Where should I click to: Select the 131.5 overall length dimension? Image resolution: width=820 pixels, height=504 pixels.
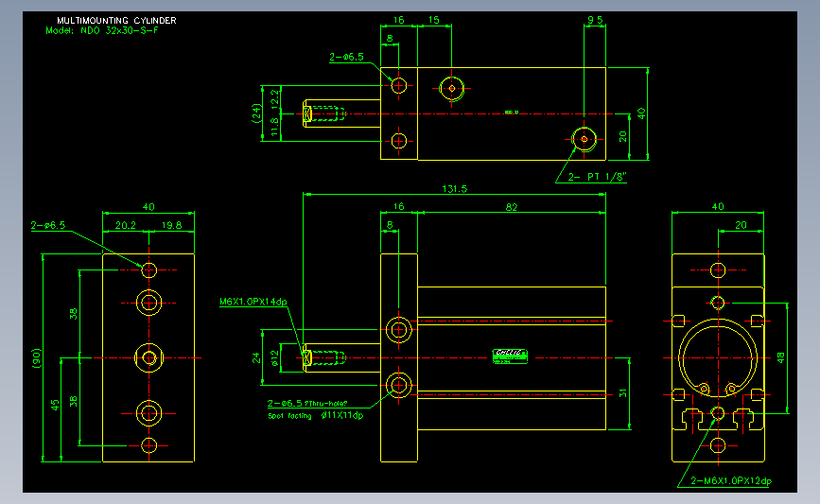pyautogui.click(x=454, y=189)
